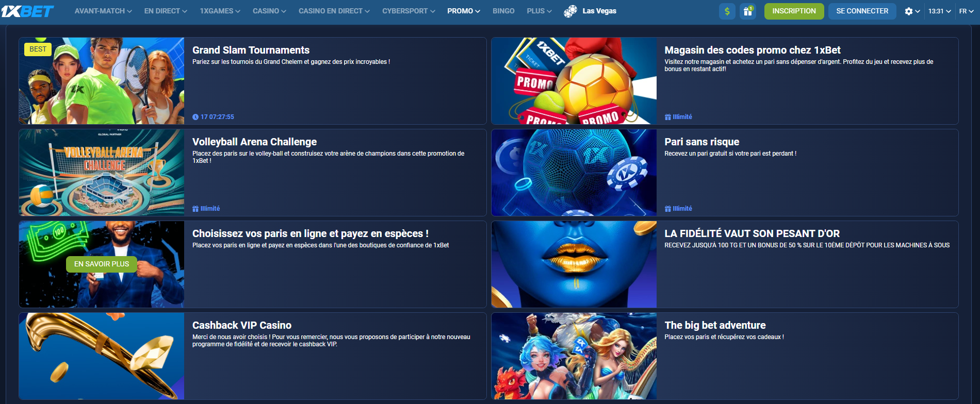Click the Las Vegas roulette icon

pos(570,11)
